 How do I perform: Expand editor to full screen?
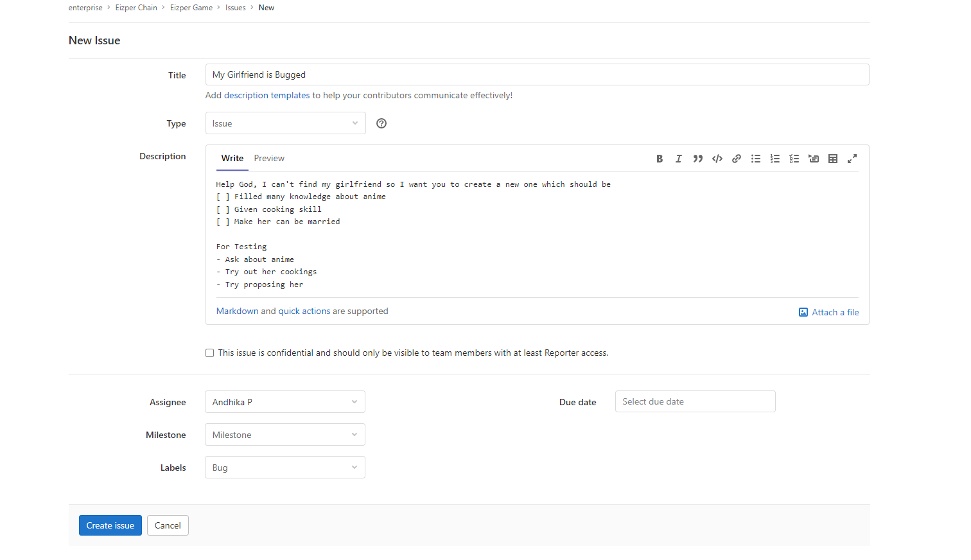click(x=852, y=159)
